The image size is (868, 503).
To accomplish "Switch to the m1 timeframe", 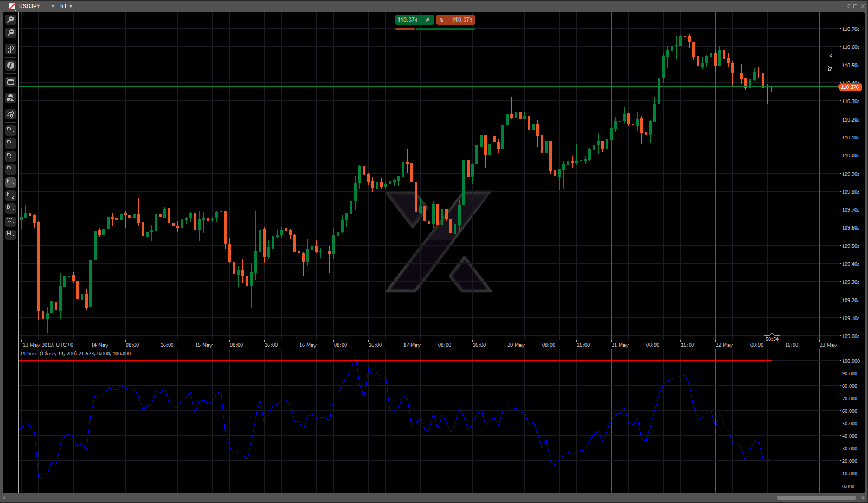I will [x=10, y=130].
